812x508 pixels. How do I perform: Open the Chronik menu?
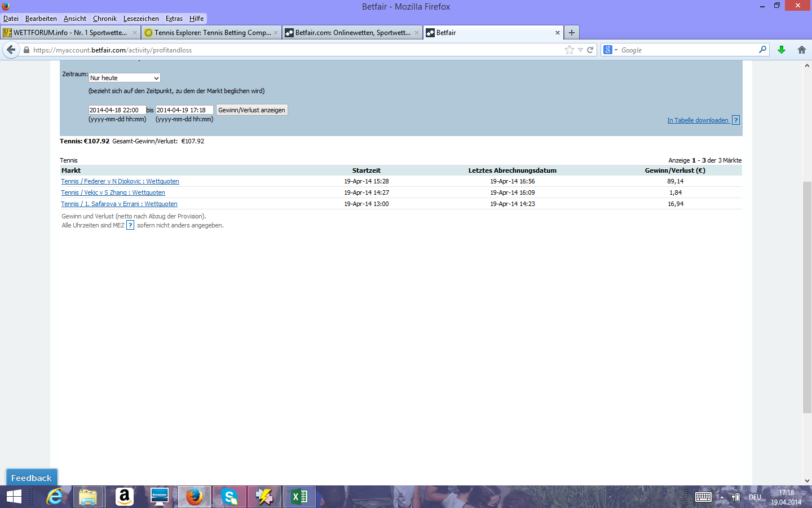(x=105, y=19)
